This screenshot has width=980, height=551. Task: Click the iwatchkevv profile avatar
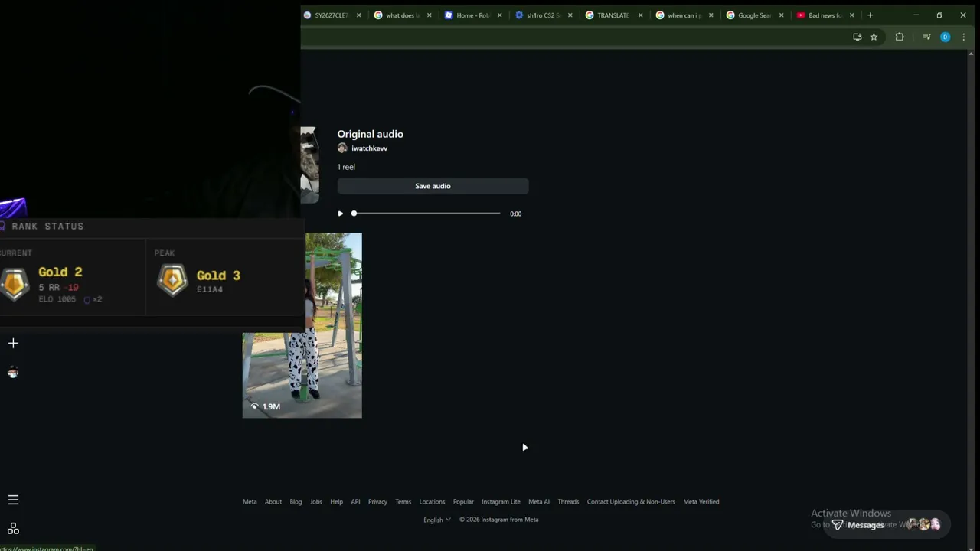coord(342,148)
